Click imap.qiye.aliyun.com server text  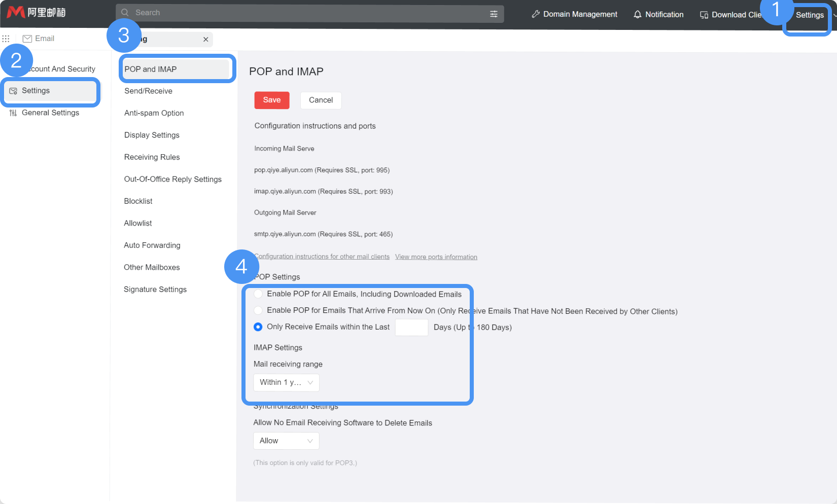[x=324, y=192]
